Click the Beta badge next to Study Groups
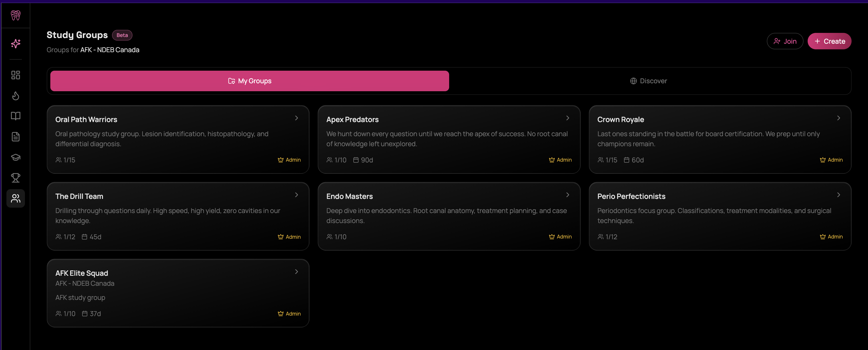868x350 pixels. click(x=122, y=35)
